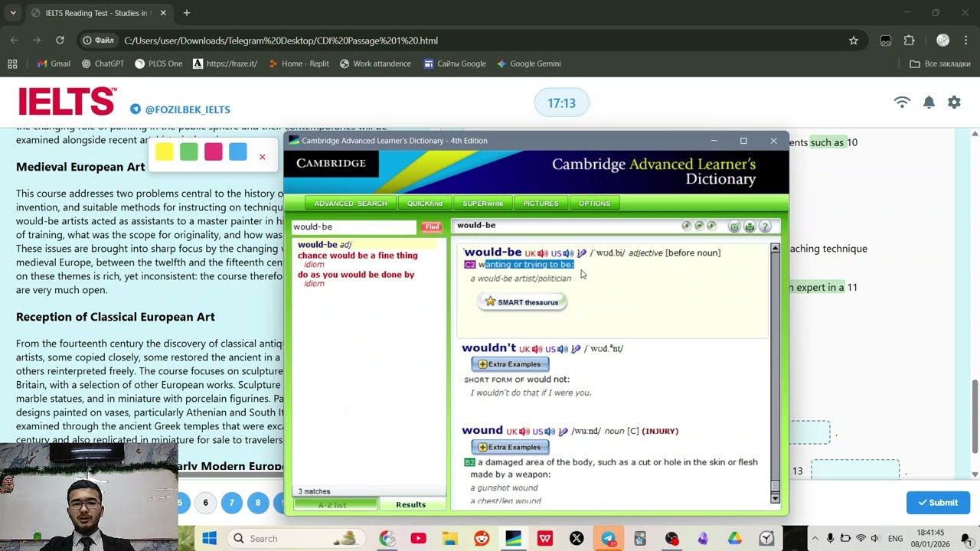This screenshot has height=551, width=980.
Task: Reload the browser page
Action: (59, 41)
